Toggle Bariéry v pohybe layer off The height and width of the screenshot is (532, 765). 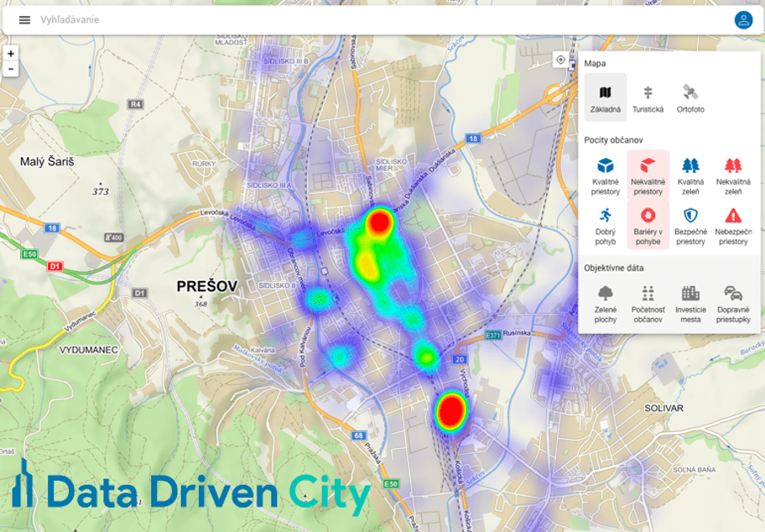point(648,224)
